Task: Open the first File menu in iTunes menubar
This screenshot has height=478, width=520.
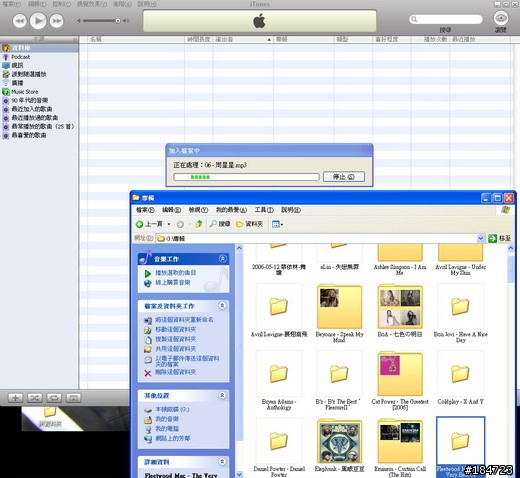Action: (x=11, y=4)
